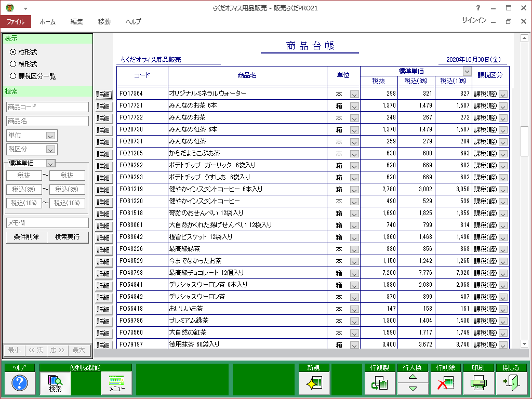Select product name からだよろこぶお茶
The image size is (532, 399).
[194, 153]
